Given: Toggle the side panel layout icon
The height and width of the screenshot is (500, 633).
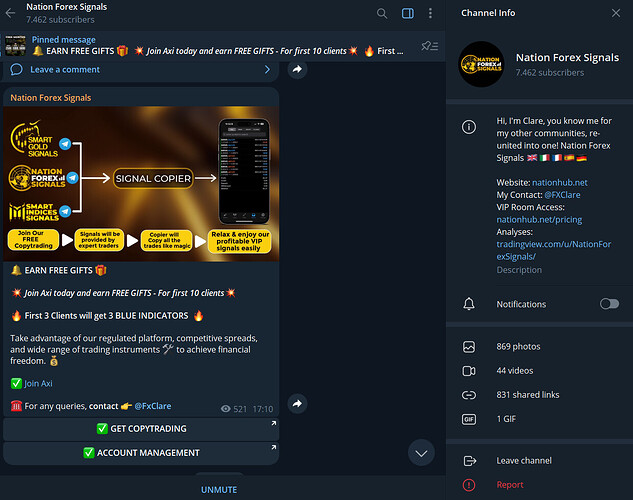Looking at the screenshot, I should (407, 13).
